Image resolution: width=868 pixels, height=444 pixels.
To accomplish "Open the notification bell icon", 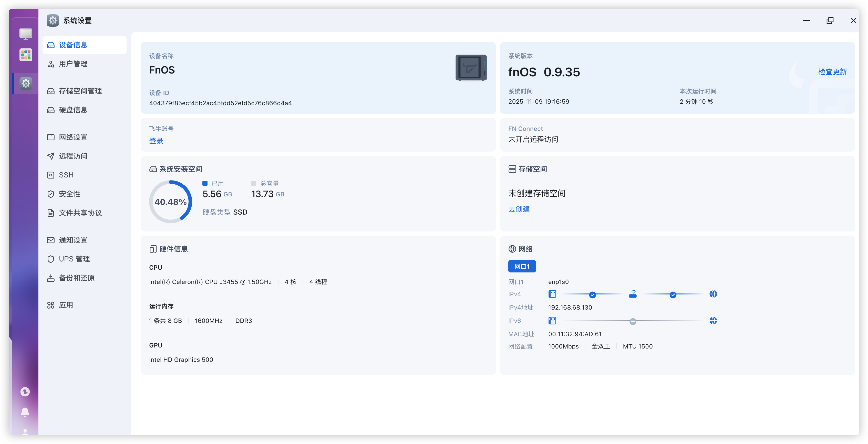I will [25, 412].
